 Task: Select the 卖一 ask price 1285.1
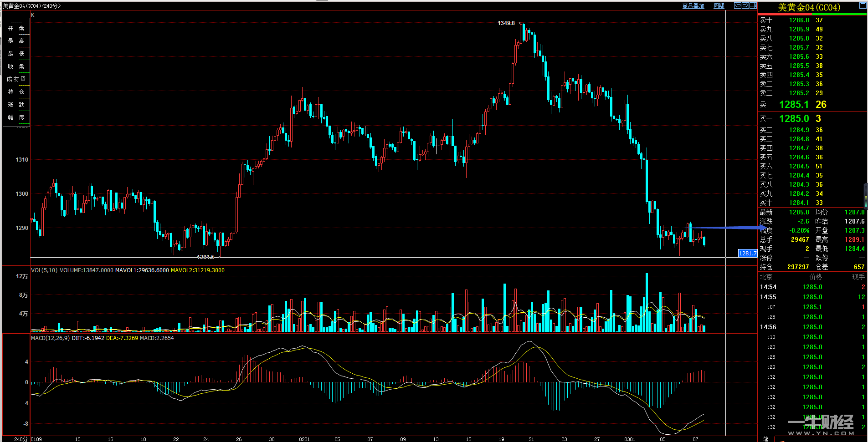click(x=793, y=105)
